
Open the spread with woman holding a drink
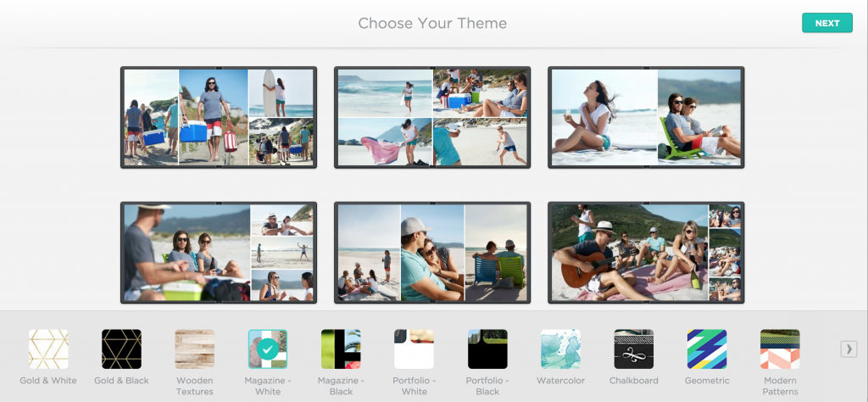click(x=646, y=117)
